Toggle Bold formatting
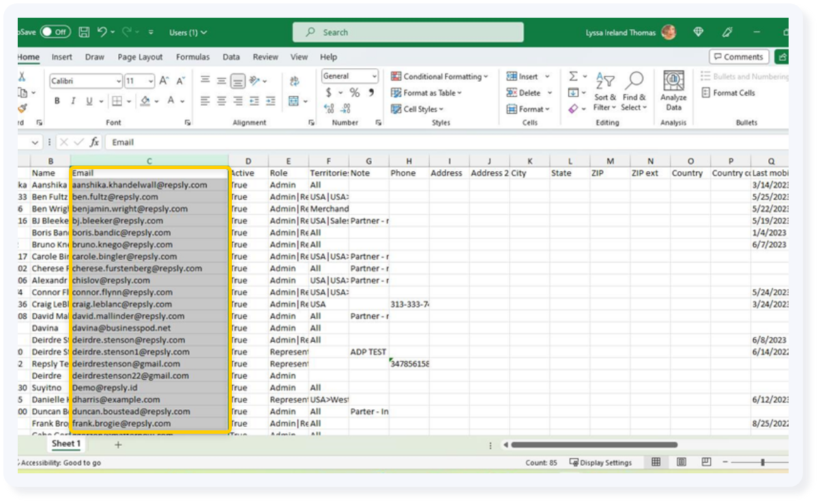820x504 pixels. [x=57, y=101]
